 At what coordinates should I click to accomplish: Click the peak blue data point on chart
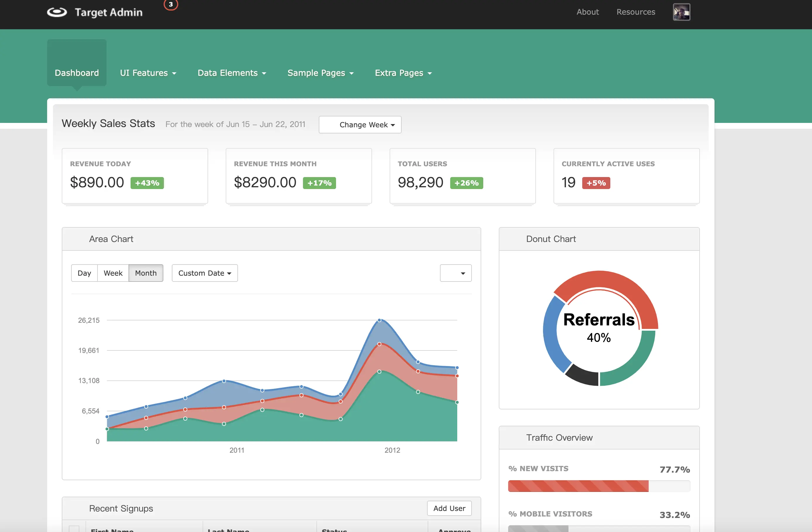point(379,320)
